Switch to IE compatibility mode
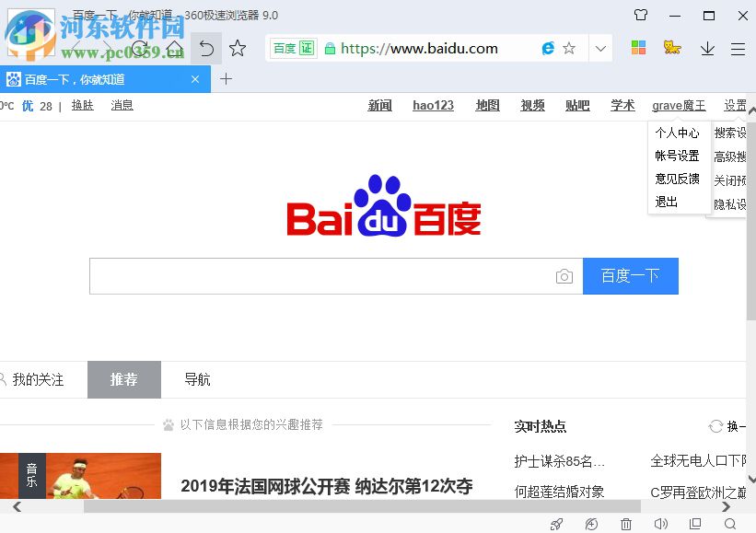This screenshot has height=533, width=756. 548,48
